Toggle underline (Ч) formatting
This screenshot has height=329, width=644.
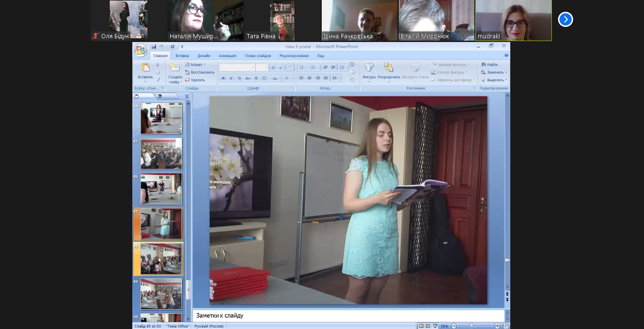[x=240, y=78]
